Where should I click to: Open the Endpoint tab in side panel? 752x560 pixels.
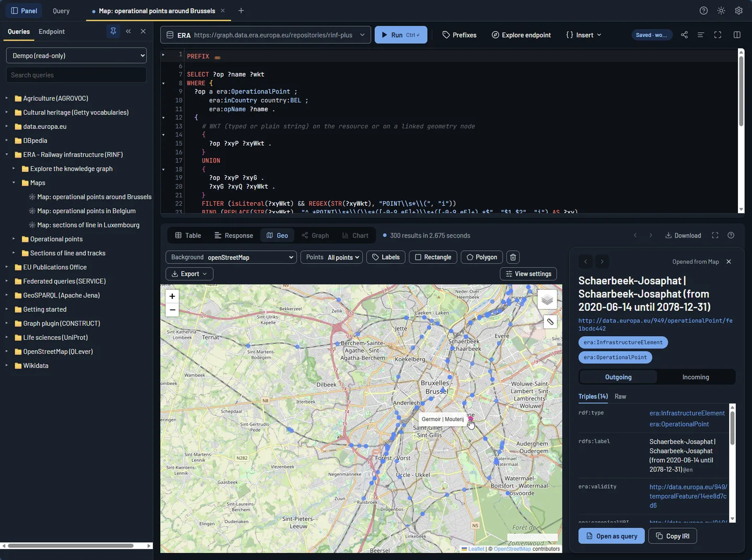(x=52, y=31)
